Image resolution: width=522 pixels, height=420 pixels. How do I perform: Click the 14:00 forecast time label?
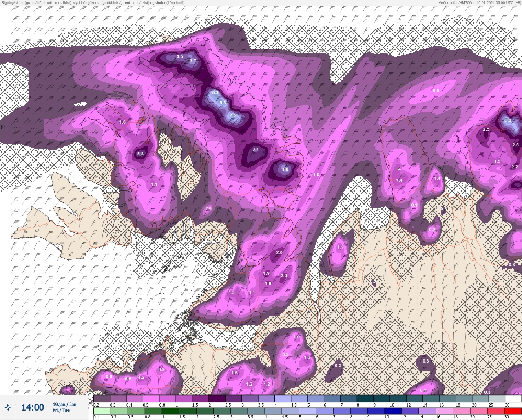point(33,407)
